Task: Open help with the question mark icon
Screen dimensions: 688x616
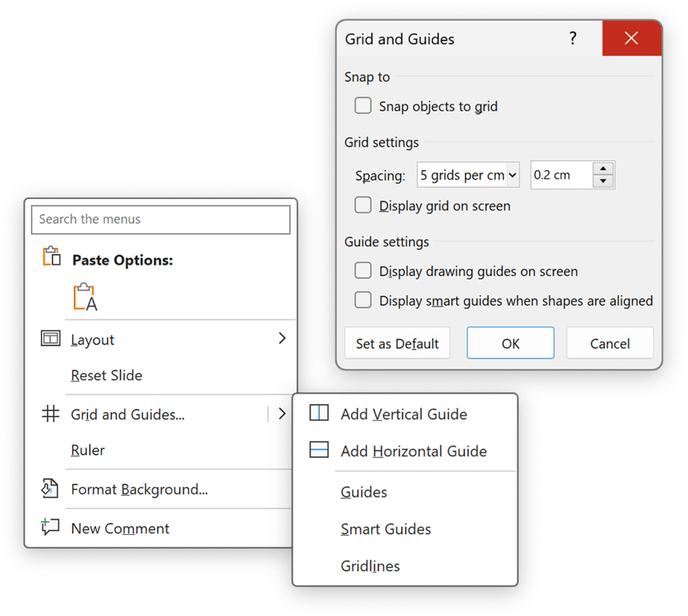Action: coord(573,38)
